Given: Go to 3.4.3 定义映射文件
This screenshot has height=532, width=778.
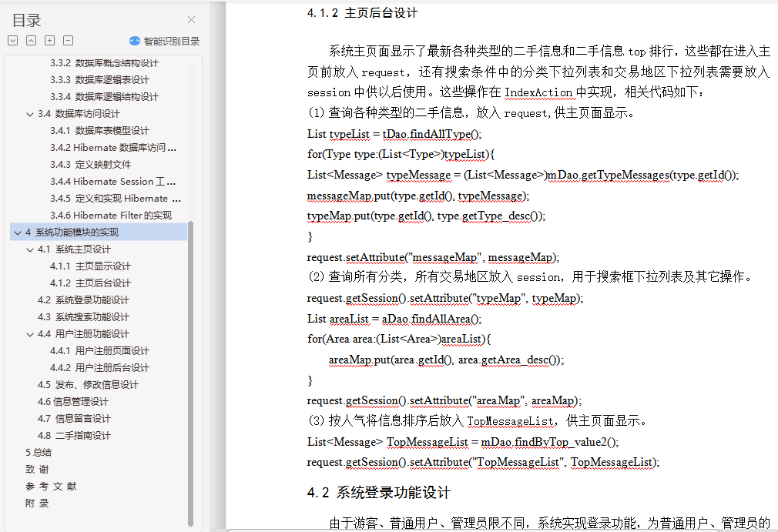Looking at the screenshot, I should (90, 165).
